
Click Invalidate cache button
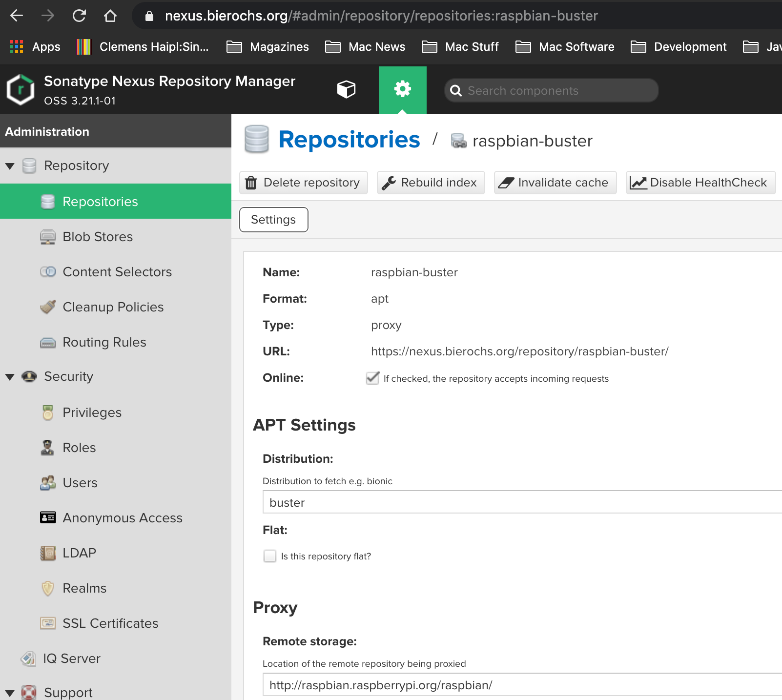(556, 183)
